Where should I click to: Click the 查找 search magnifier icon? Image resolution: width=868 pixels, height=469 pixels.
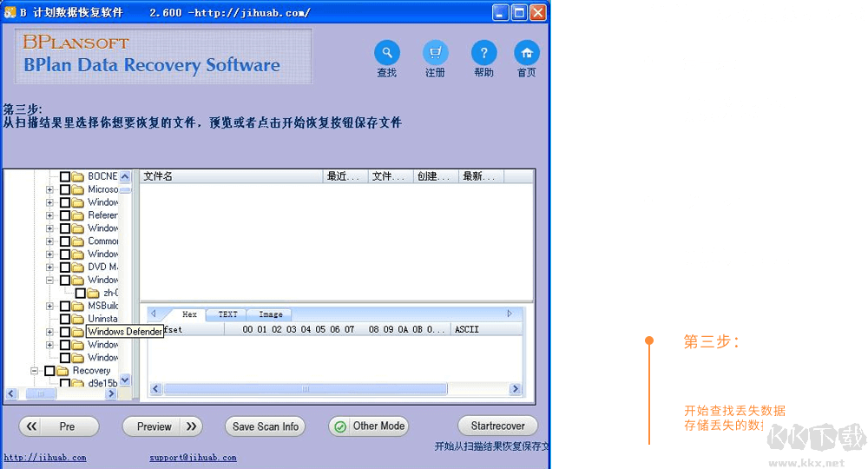pyautogui.click(x=387, y=53)
